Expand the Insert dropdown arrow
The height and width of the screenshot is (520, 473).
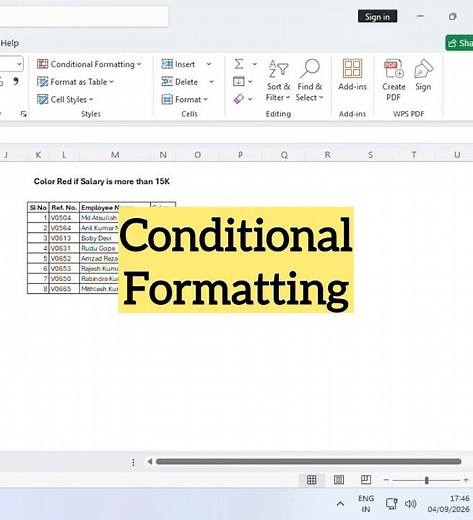[x=209, y=64]
